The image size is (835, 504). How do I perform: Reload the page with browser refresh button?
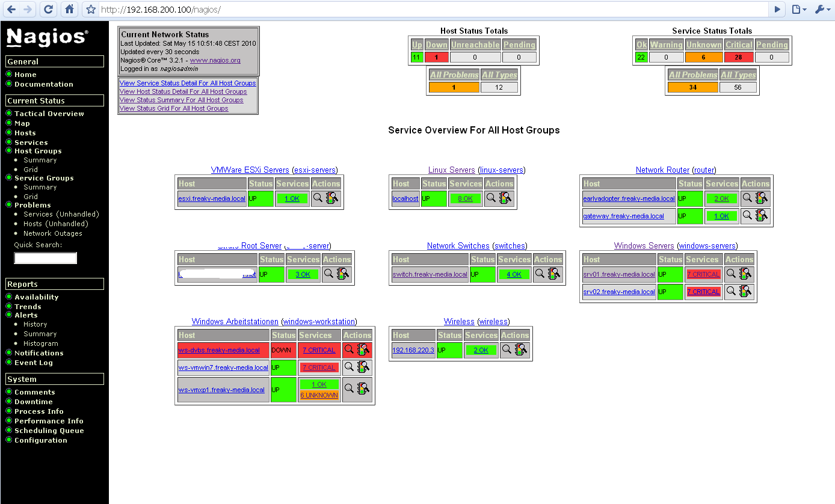pos(49,9)
